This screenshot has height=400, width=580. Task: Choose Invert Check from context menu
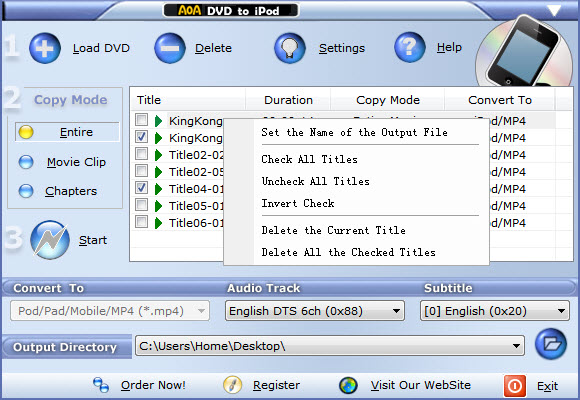coord(298,204)
